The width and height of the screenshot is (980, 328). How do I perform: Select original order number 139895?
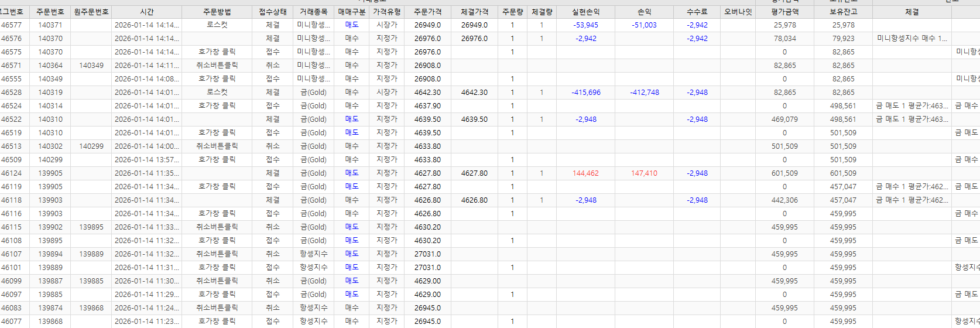click(x=91, y=227)
